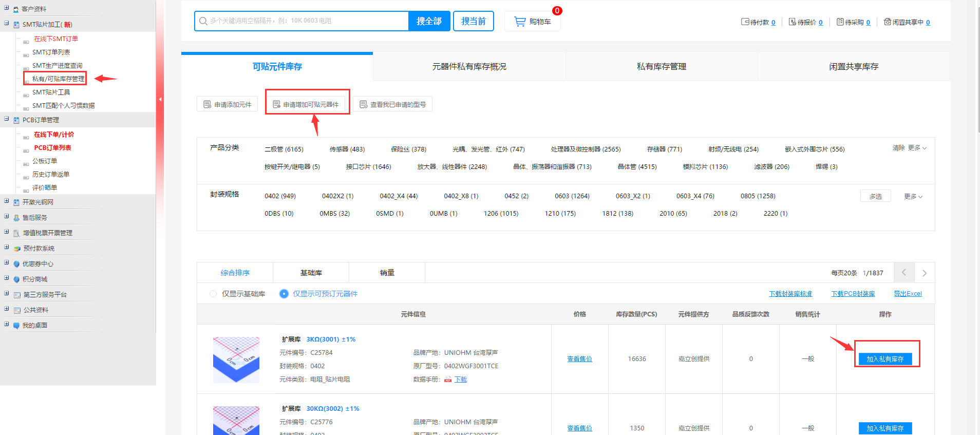
Task: Click the search magnifier icon
Action: click(x=203, y=21)
